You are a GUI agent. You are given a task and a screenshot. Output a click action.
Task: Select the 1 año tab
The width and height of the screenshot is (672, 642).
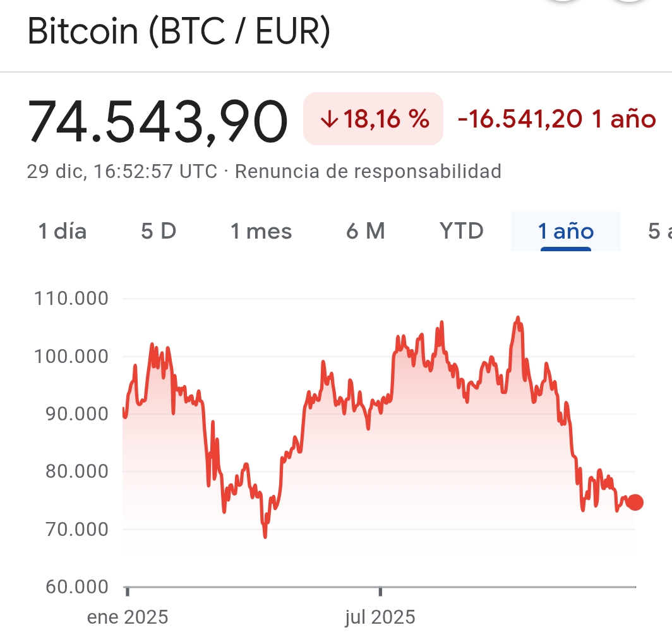(566, 232)
